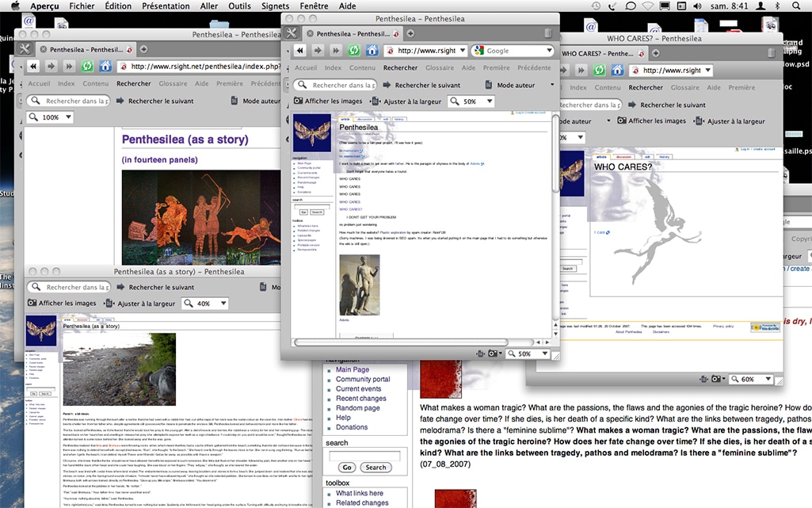Click the blue home icon in the window with the Google search box

[372, 50]
